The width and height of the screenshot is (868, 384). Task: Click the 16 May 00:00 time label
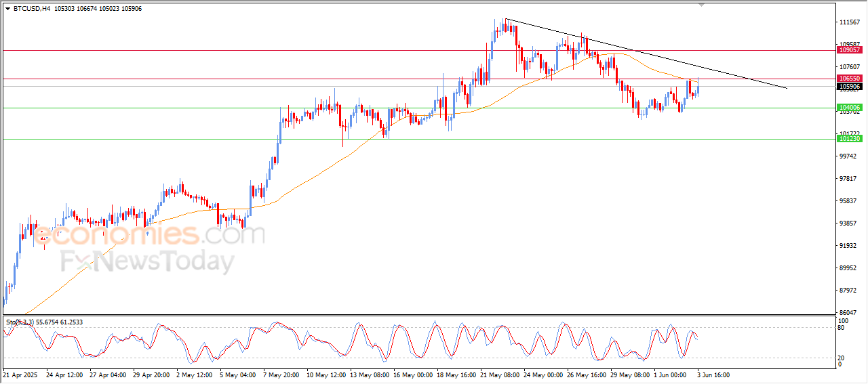click(414, 374)
